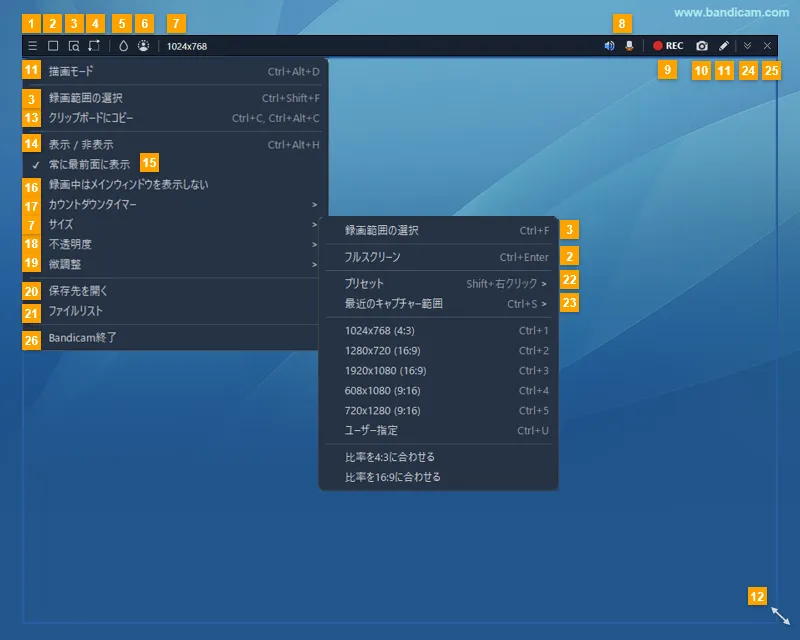Open the 1024x768 size field
The image size is (800, 640).
point(187,46)
